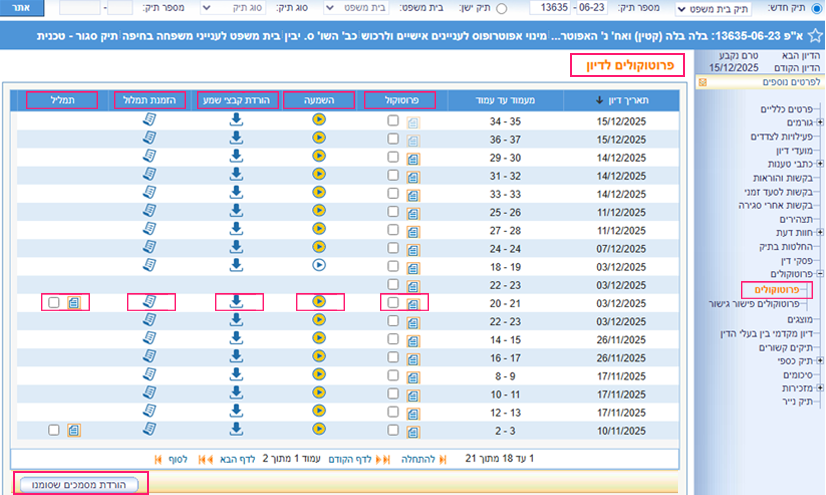Tick protocol checkbox for pages 8 - 9

[393, 375]
